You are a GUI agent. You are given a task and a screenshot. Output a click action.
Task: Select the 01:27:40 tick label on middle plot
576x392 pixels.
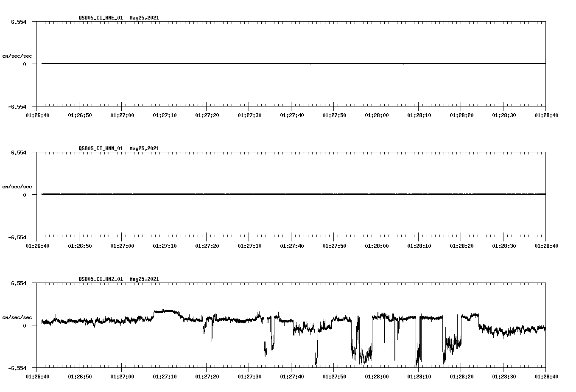coord(291,245)
